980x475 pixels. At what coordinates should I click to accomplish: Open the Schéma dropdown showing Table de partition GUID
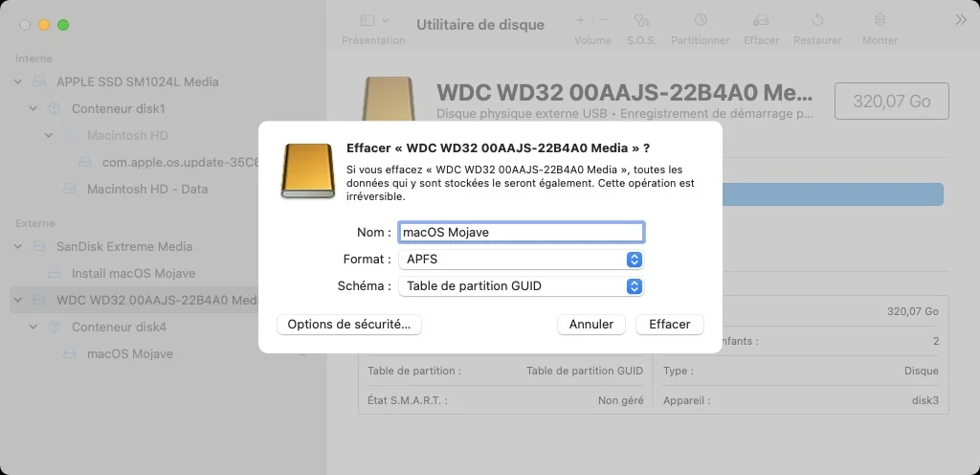click(x=521, y=286)
